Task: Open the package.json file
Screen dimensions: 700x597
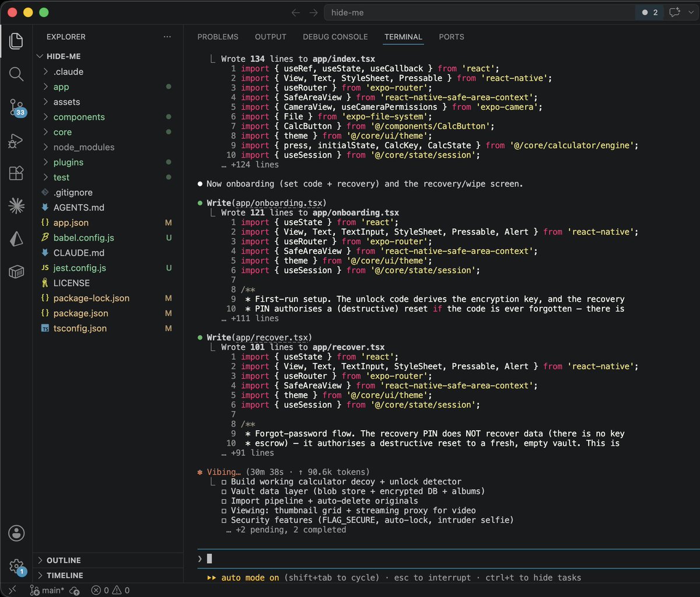Action: tap(108, 313)
